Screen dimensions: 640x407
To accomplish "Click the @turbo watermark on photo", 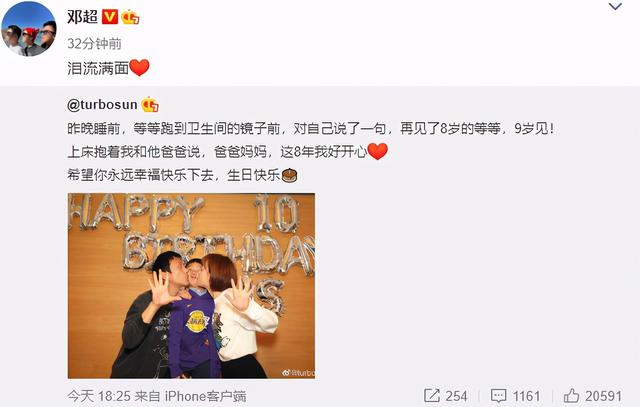I will pos(298,373).
